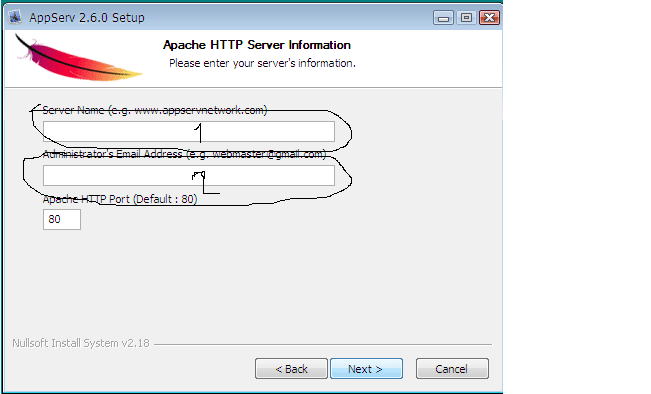This screenshot has width=651, height=394.
Task: Click the 'Administrator's Email Address' label
Action: click(x=184, y=154)
